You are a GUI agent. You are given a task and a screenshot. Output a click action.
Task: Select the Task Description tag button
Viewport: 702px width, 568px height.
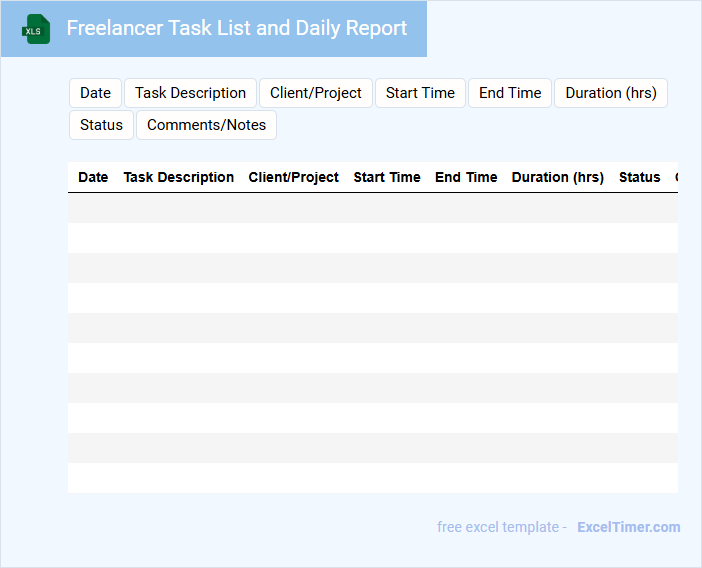190,93
